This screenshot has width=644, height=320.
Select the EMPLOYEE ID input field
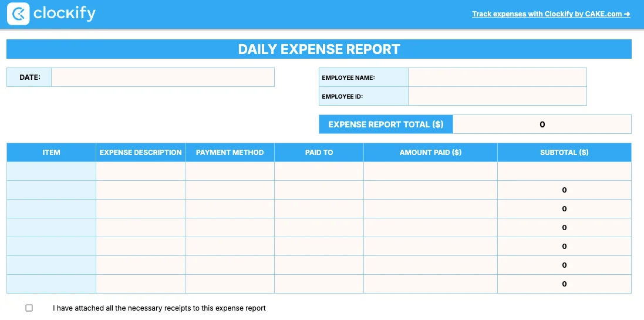(497, 96)
